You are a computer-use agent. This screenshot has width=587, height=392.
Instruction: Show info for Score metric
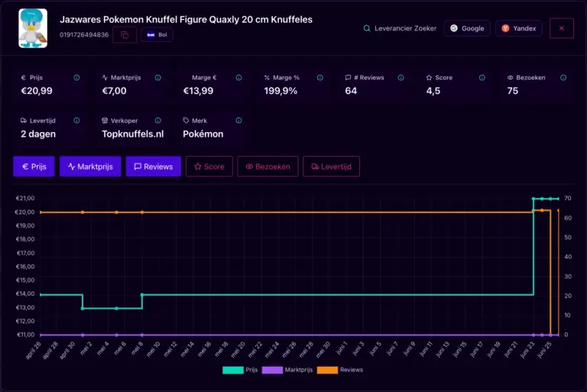[482, 78]
